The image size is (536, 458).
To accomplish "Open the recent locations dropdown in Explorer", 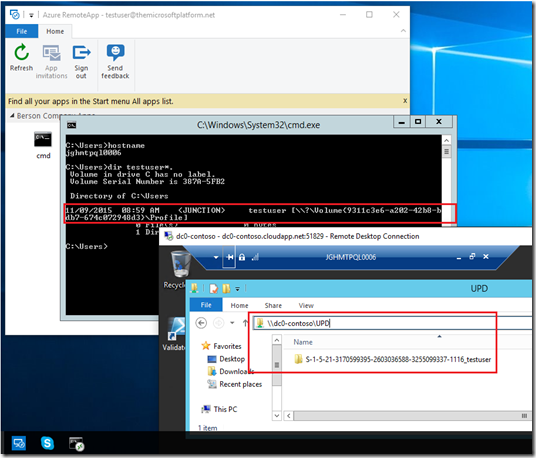I will 232,323.
